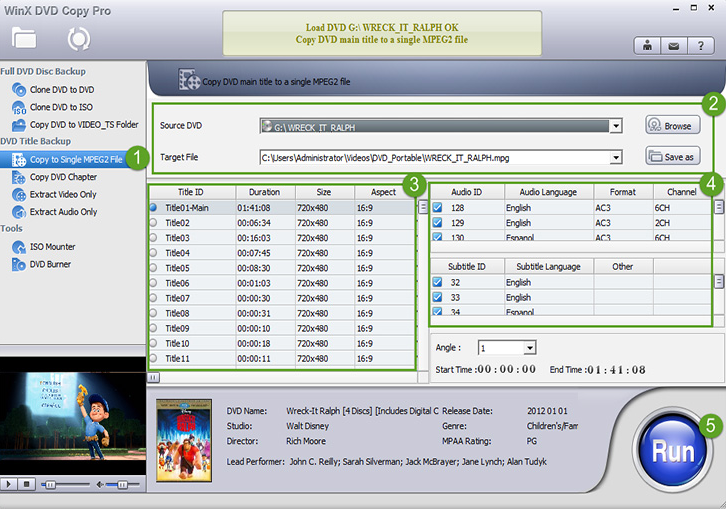Click the Title04 duration 00:07:45
This screenshot has height=509, width=726.
253,253
